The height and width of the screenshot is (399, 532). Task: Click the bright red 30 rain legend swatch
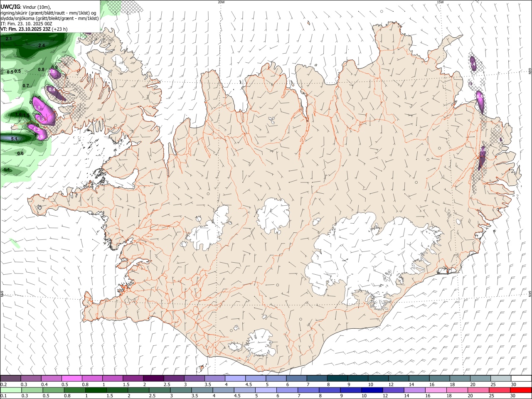click(520, 390)
